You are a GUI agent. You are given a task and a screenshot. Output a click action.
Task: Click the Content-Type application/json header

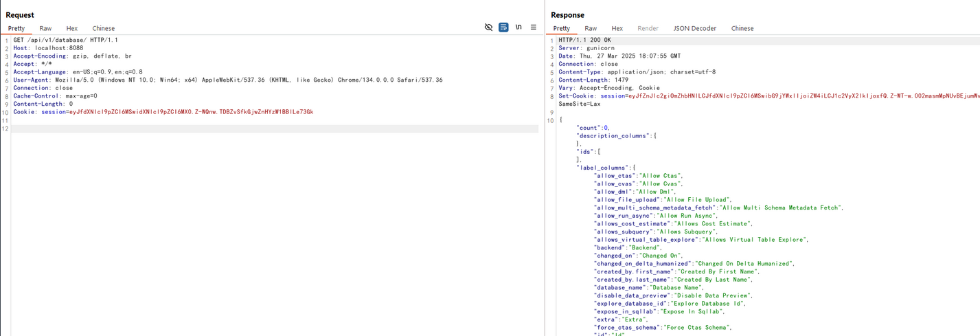coord(637,72)
